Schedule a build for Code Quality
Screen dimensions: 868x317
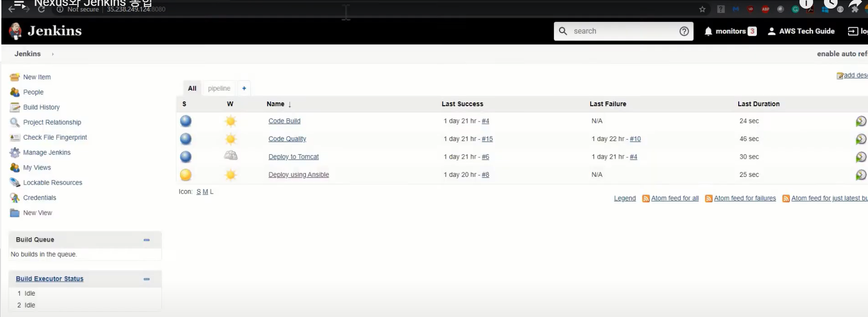tap(861, 139)
